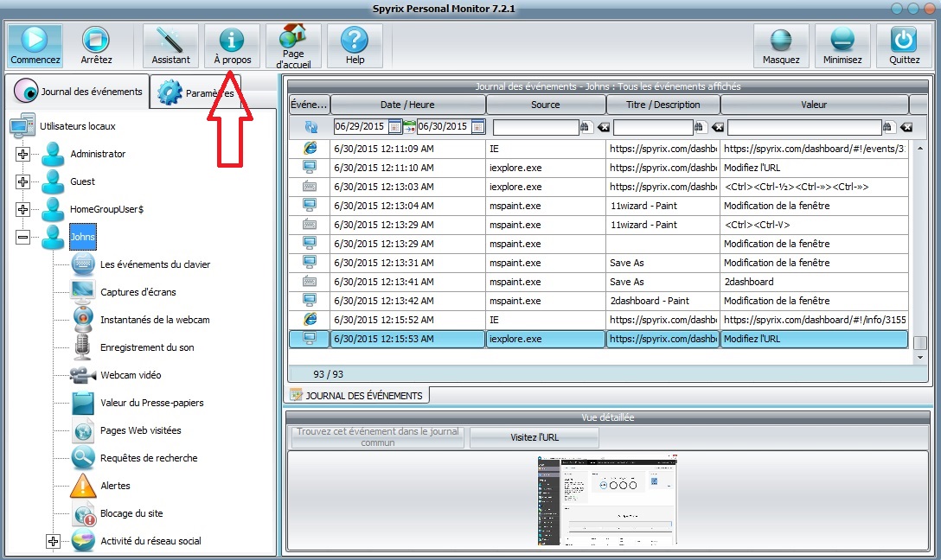Expand the Guest user node

tap(22, 181)
